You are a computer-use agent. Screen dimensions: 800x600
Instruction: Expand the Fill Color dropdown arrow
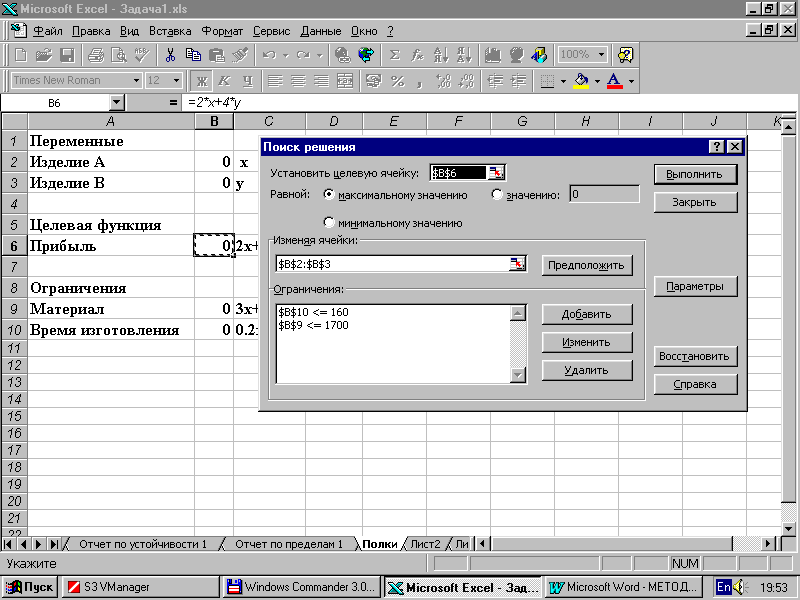(x=597, y=81)
